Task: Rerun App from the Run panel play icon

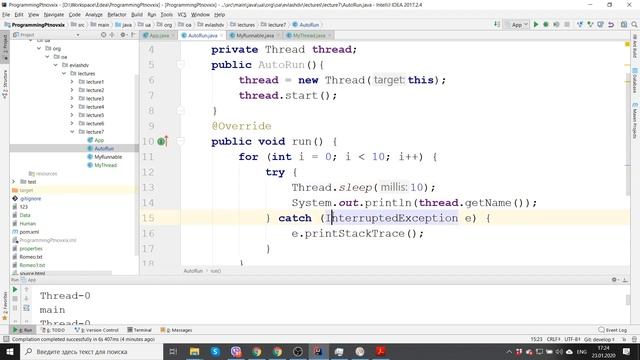Action: (15, 289)
